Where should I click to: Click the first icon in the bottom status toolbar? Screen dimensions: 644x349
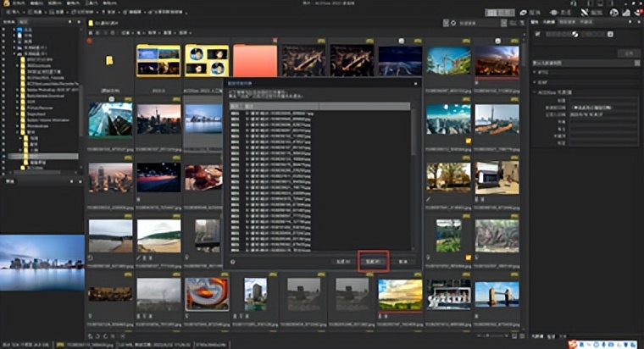(x=91, y=335)
